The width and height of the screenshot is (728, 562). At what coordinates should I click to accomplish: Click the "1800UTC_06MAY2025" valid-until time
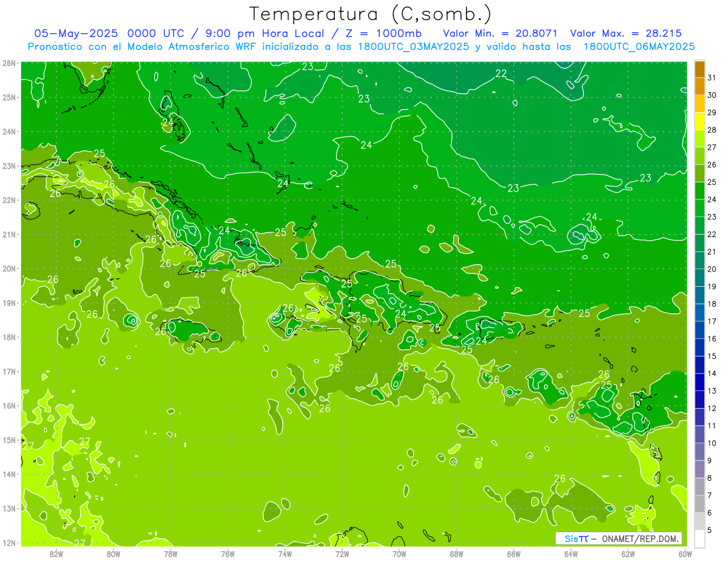(x=639, y=47)
